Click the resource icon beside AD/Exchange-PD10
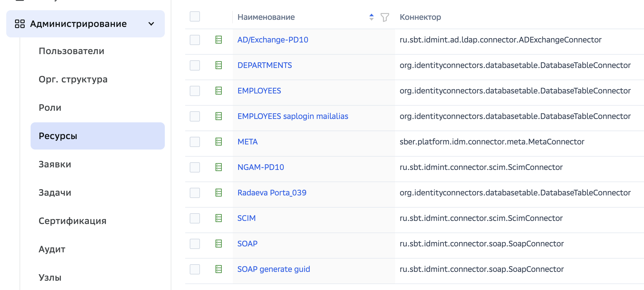This screenshot has width=644, height=290. coord(219,40)
